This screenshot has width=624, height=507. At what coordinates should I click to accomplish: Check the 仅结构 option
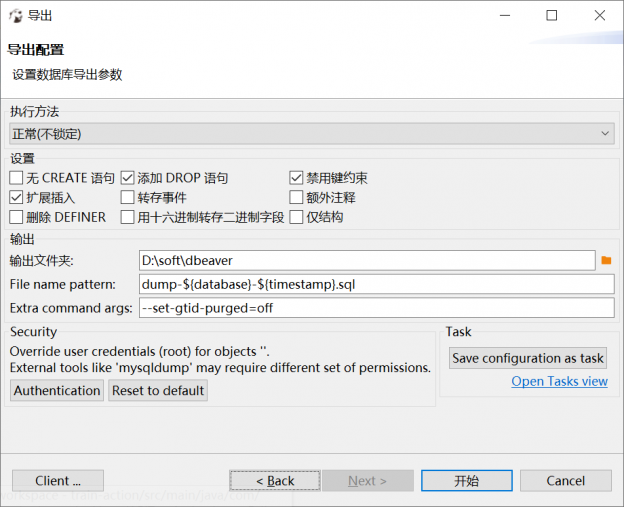[x=297, y=217]
